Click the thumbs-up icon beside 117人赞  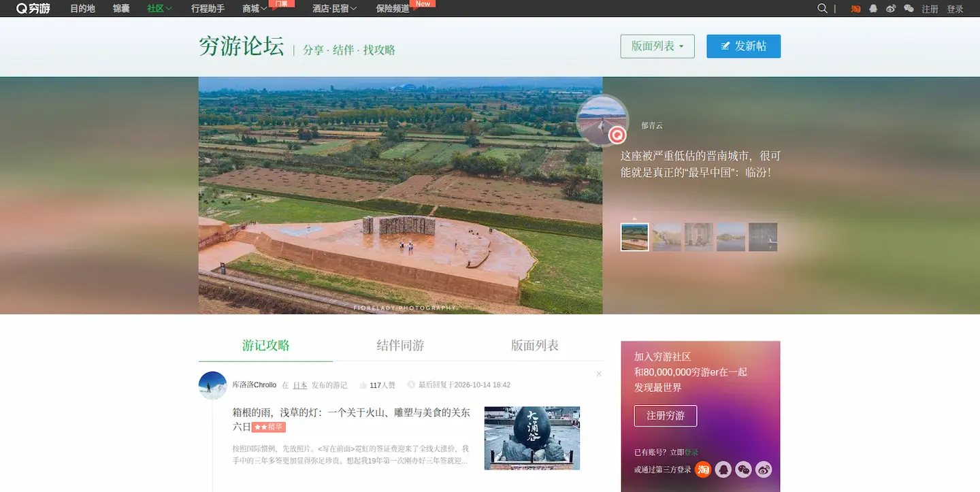pyautogui.click(x=363, y=385)
